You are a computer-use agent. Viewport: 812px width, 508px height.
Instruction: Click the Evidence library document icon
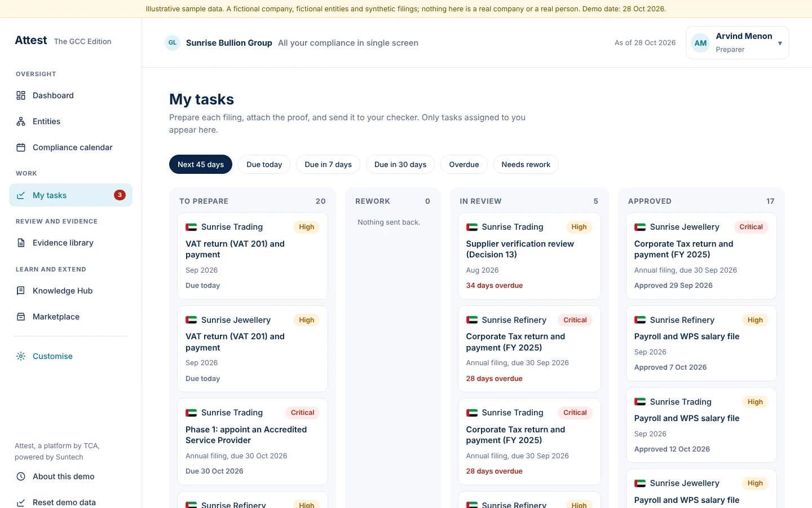(x=21, y=243)
